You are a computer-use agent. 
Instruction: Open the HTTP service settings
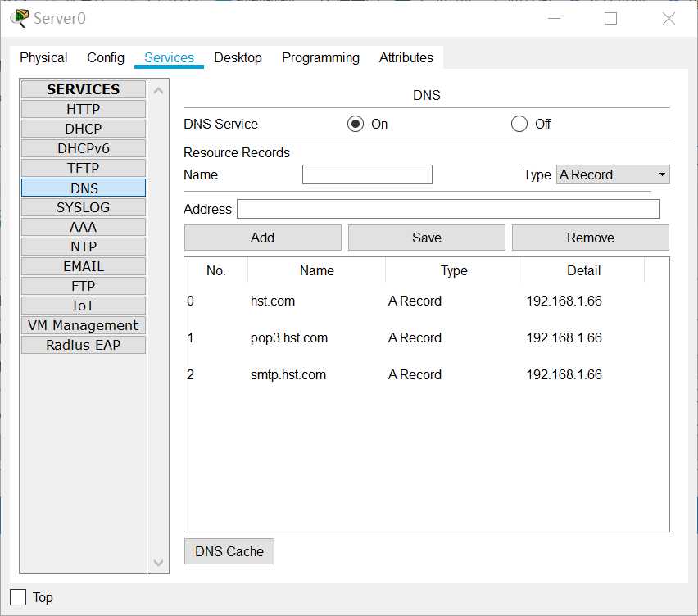tap(84, 109)
